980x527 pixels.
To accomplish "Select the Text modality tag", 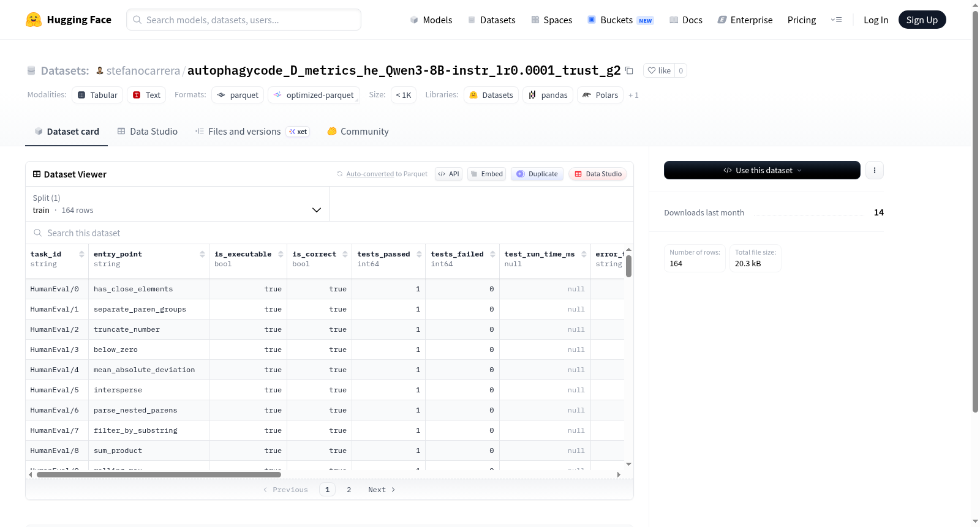I will click(146, 95).
